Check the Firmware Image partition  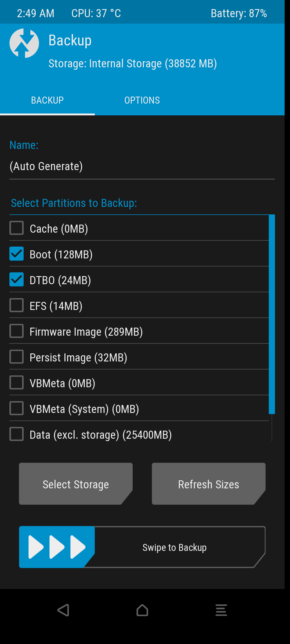point(17,331)
